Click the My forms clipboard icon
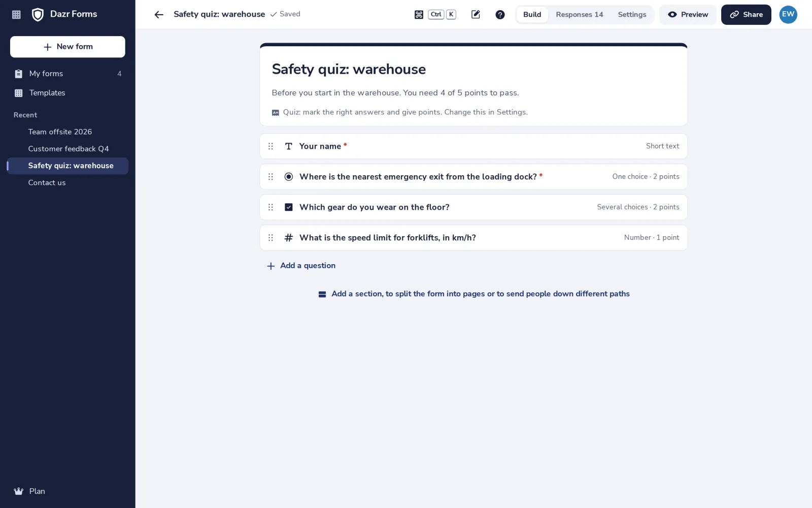 point(19,74)
